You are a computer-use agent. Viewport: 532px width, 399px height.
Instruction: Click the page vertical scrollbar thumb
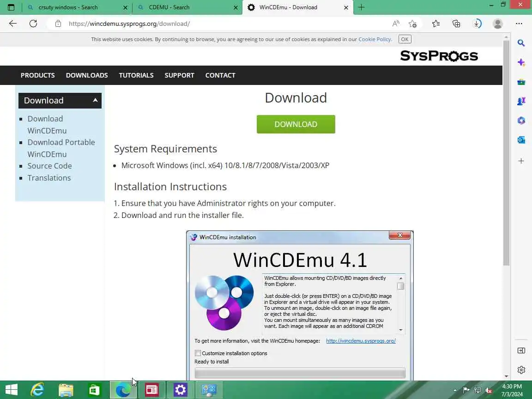[x=506, y=153]
